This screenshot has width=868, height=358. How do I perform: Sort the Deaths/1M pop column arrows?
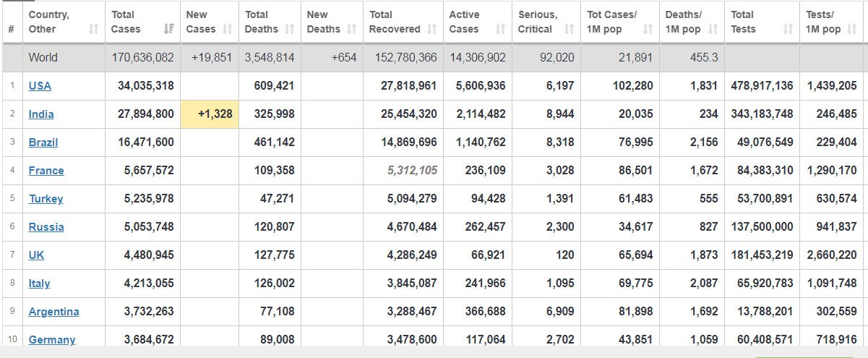(713, 29)
